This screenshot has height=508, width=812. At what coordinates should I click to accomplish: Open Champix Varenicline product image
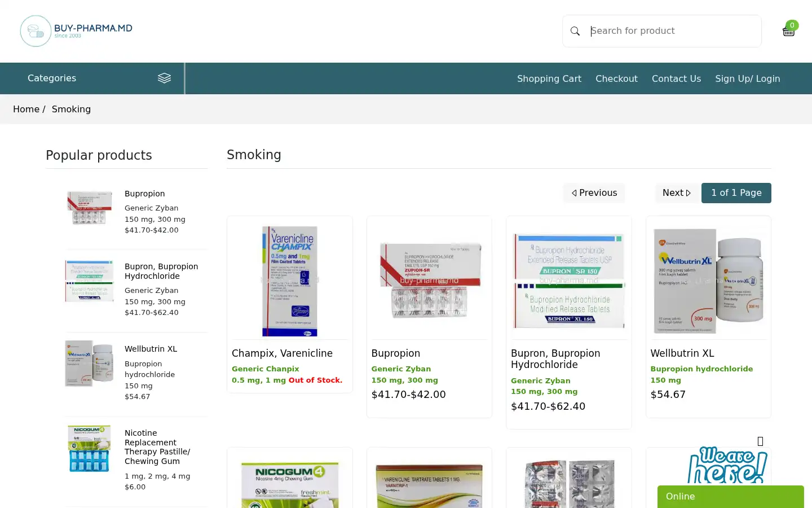click(290, 281)
